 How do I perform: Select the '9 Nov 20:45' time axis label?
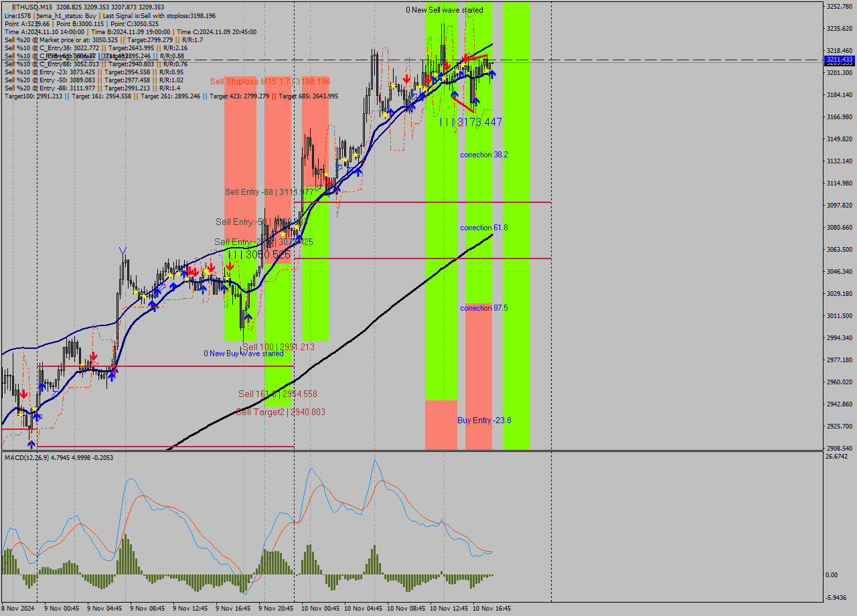277,609
